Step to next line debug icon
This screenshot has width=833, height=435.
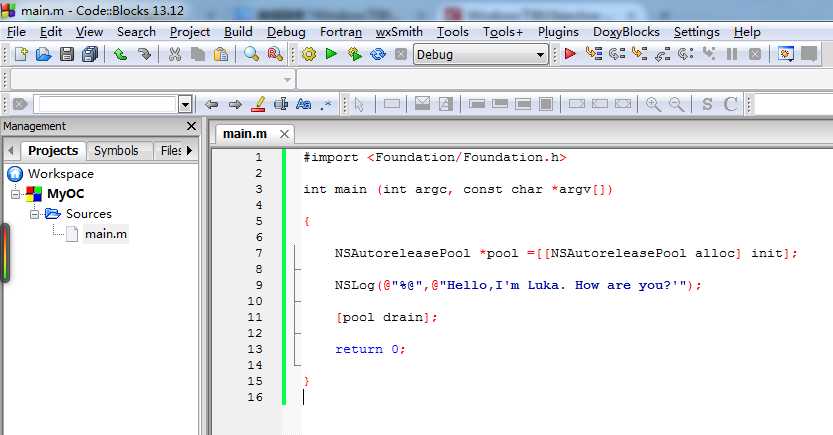point(617,54)
